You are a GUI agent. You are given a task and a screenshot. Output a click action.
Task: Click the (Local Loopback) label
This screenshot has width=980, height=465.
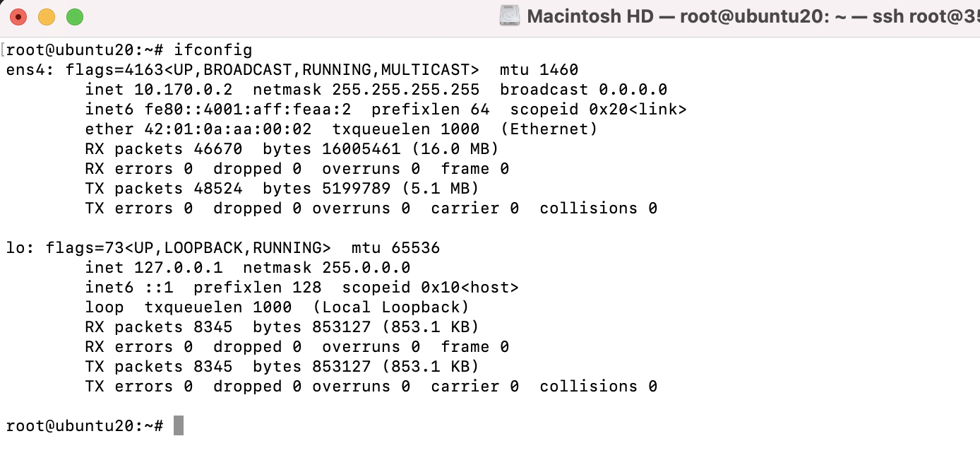tap(391, 307)
